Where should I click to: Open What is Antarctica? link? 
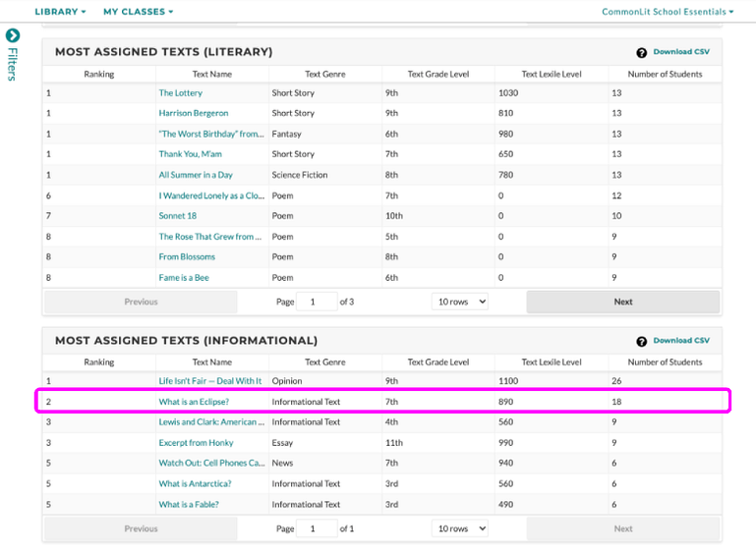(x=195, y=483)
